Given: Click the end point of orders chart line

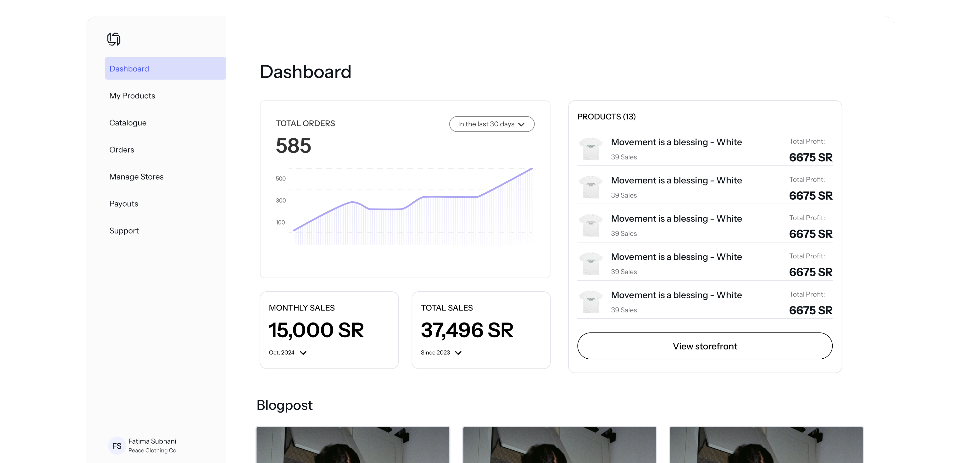Looking at the screenshot, I should (531, 168).
